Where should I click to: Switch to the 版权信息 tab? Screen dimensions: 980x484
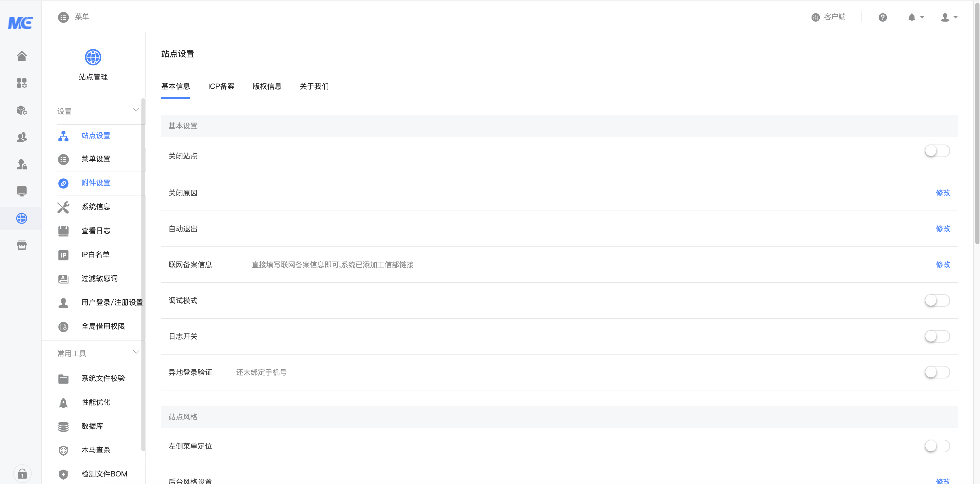tap(267, 86)
